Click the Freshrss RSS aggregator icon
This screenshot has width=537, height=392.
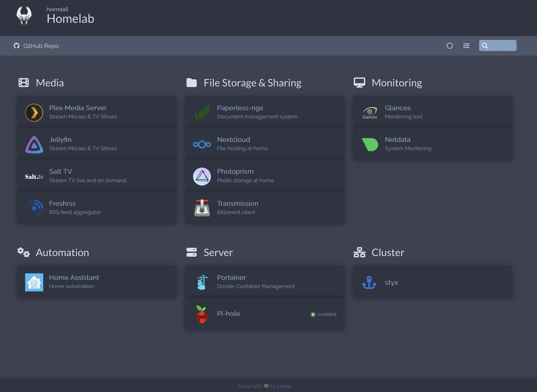tap(34, 208)
